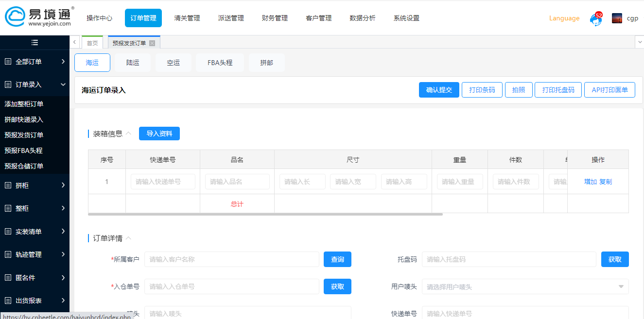Click the 查询 button beside 所属客户
The image size is (644, 319).
point(338,259)
